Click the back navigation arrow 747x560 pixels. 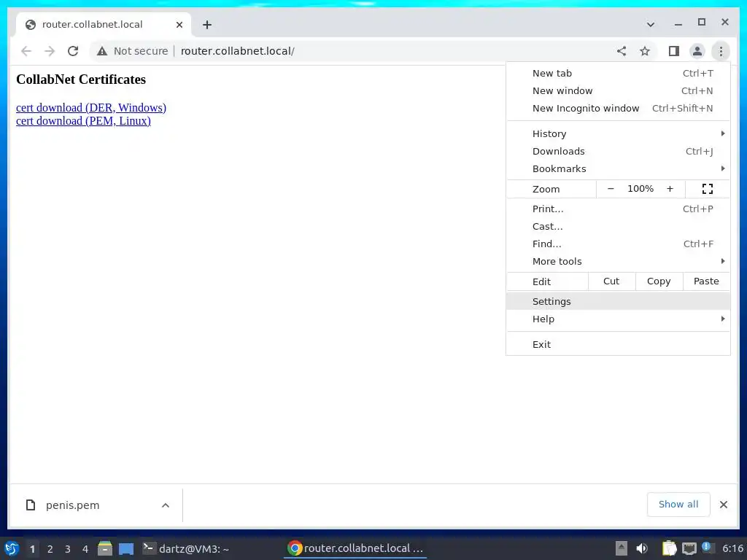(26, 51)
